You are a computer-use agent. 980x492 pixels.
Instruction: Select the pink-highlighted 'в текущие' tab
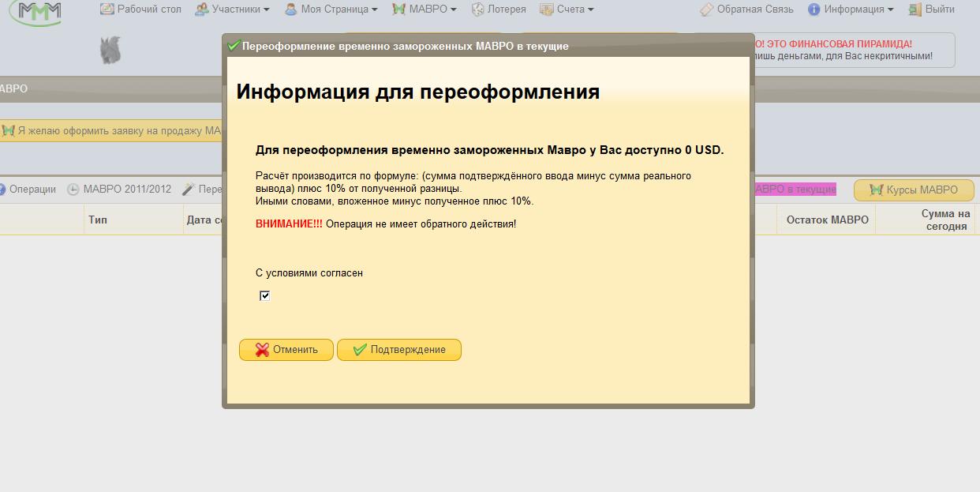click(x=795, y=190)
